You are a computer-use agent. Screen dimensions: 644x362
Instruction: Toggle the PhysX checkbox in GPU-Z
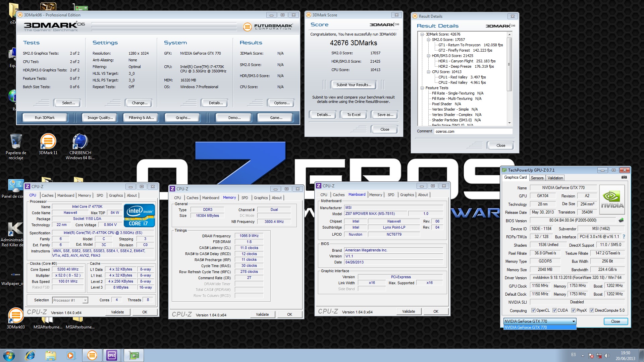pos(573,310)
